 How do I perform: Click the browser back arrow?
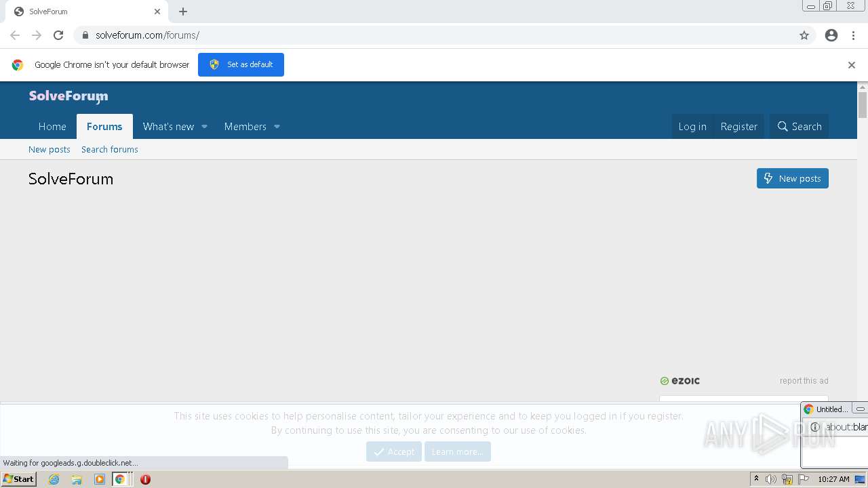(15, 35)
